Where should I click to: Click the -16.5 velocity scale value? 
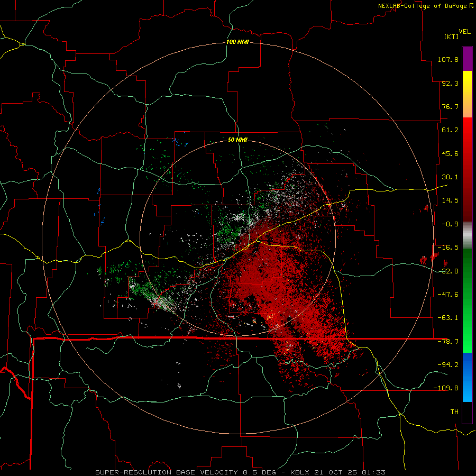[x=448, y=248]
